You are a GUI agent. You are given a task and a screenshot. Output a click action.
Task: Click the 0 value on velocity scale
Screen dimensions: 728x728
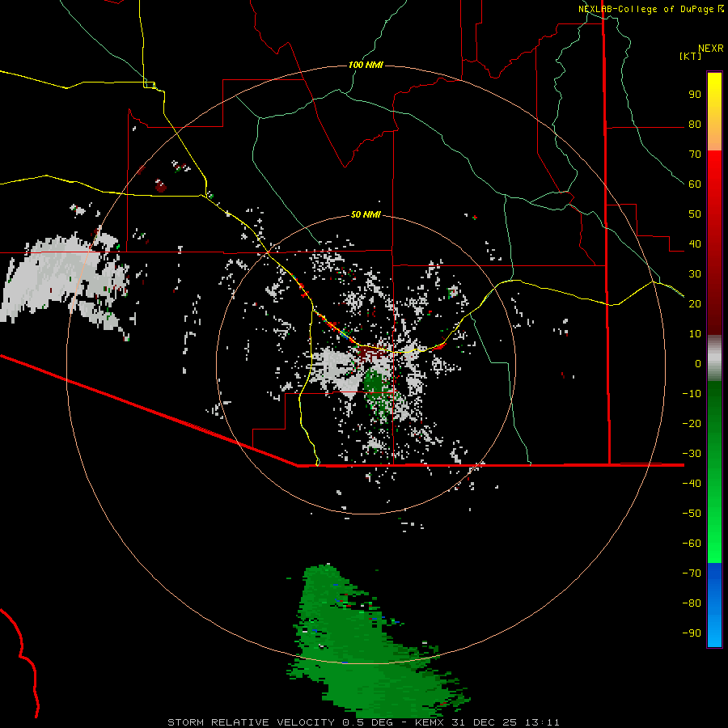[698, 364]
